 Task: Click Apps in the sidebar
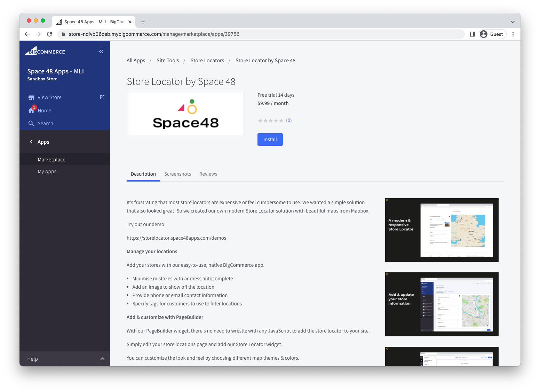[x=43, y=142]
